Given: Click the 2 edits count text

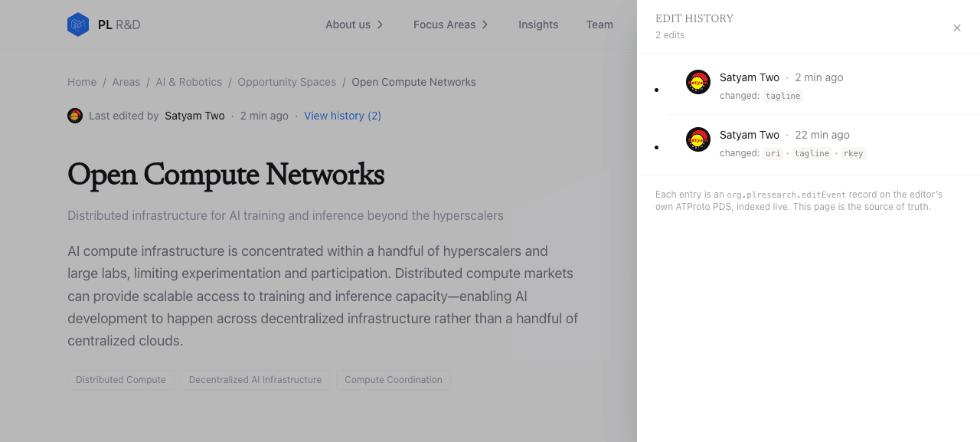Looking at the screenshot, I should tap(670, 35).
